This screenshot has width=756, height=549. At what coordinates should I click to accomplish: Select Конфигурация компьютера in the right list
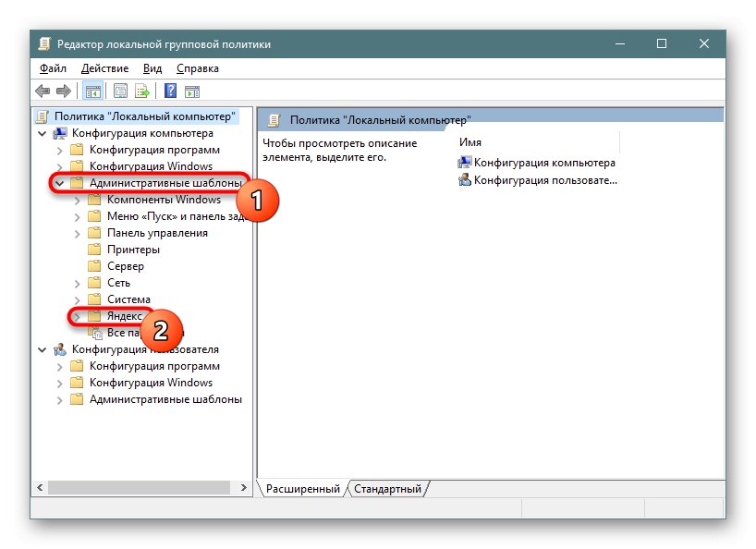(x=544, y=163)
